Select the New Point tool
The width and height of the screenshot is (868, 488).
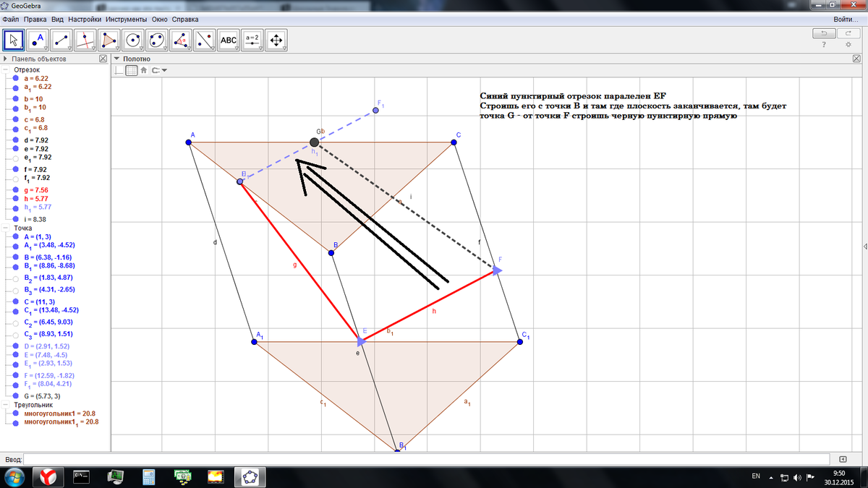[x=38, y=40]
